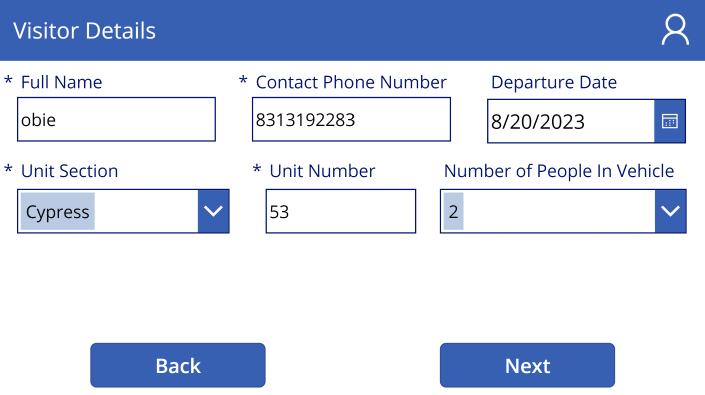Click the Full Name field containing obie

(x=116, y=120)
